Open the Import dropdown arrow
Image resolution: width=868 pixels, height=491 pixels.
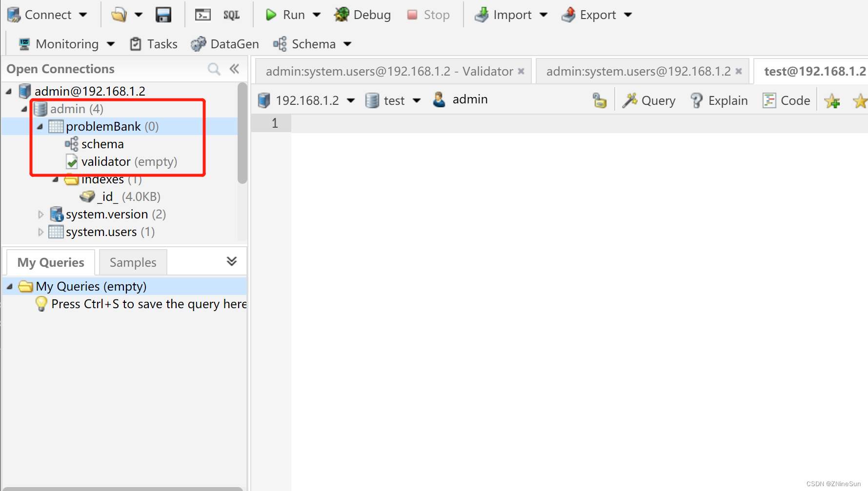click(x=543, y=15)
